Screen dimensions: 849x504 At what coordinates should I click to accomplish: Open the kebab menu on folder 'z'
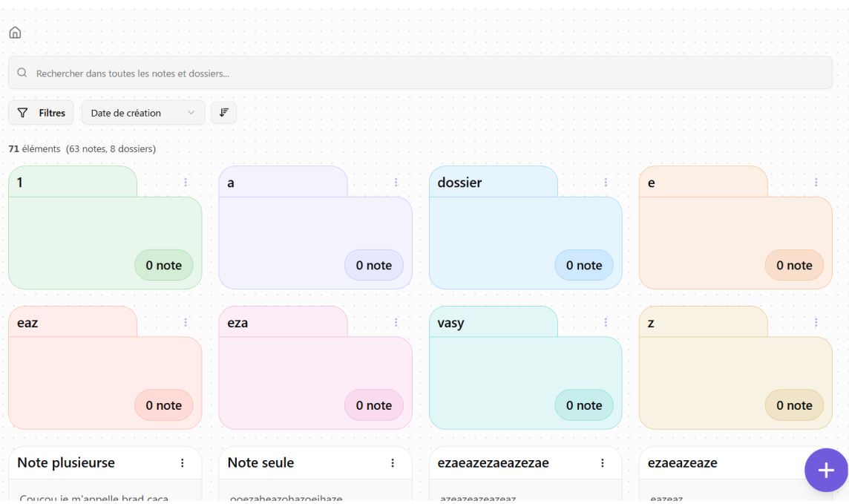[x=816, y=322]
